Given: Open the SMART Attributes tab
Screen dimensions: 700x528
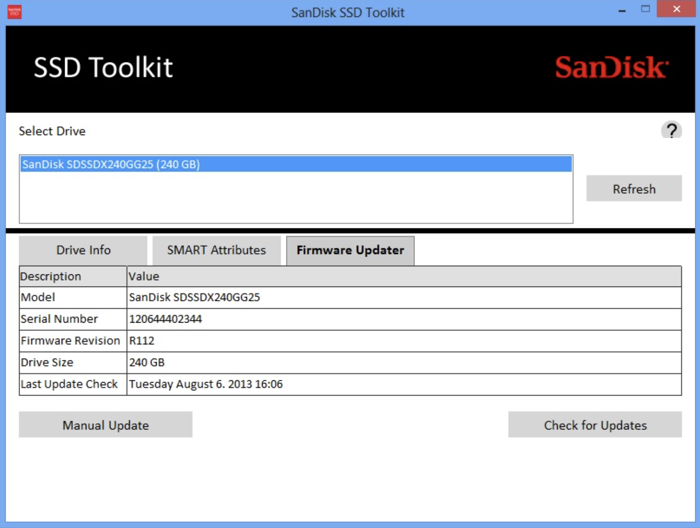Looking at the screenshot, I should tap(216, 250).
